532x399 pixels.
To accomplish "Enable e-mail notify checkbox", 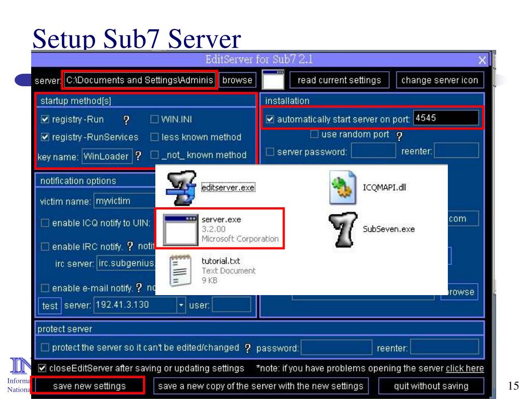I will tap(45, 288).
